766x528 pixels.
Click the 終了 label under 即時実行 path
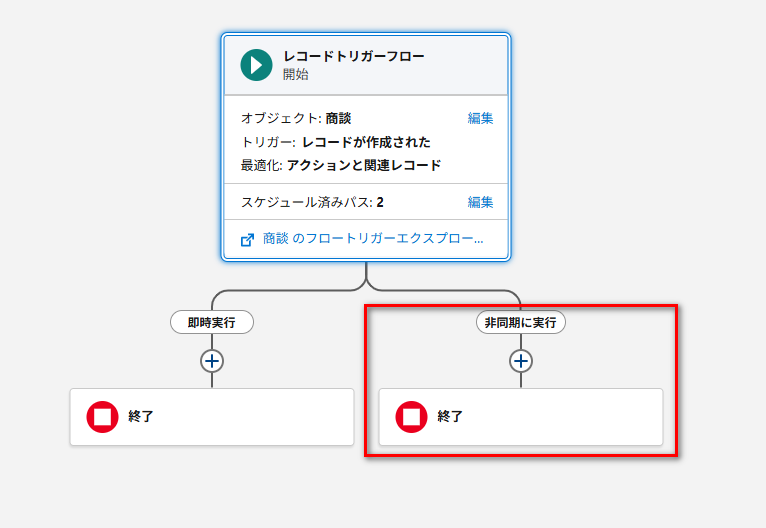141,417
